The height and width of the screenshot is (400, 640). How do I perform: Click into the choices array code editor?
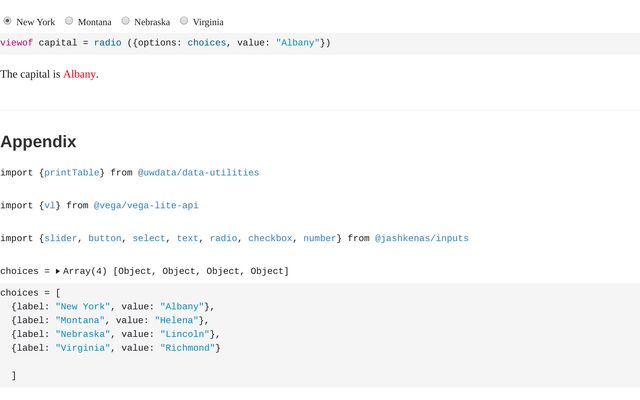click(x=400, y=335)
